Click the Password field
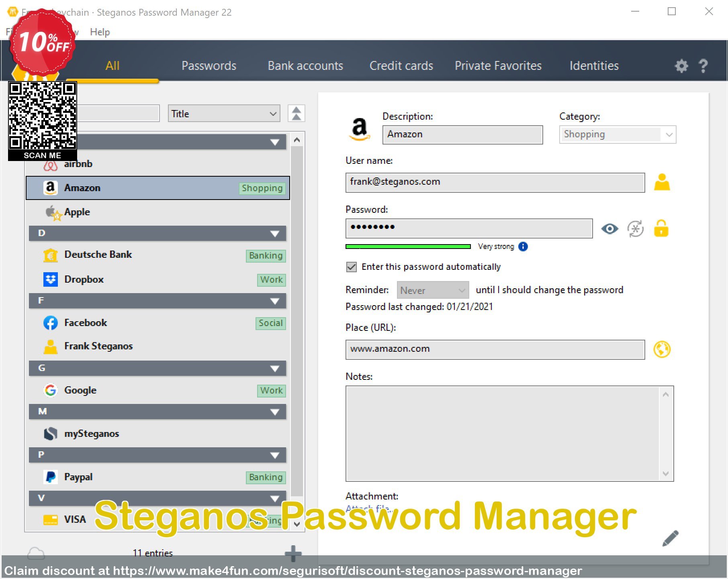This screenshot has height=579, width=728. (x=469, y=228)
